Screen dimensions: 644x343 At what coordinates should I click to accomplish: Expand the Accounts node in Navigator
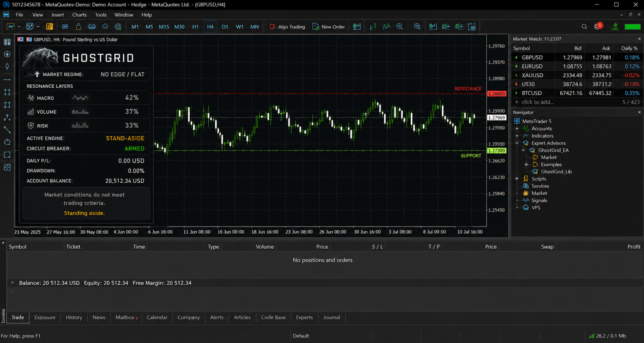[517, 128]
